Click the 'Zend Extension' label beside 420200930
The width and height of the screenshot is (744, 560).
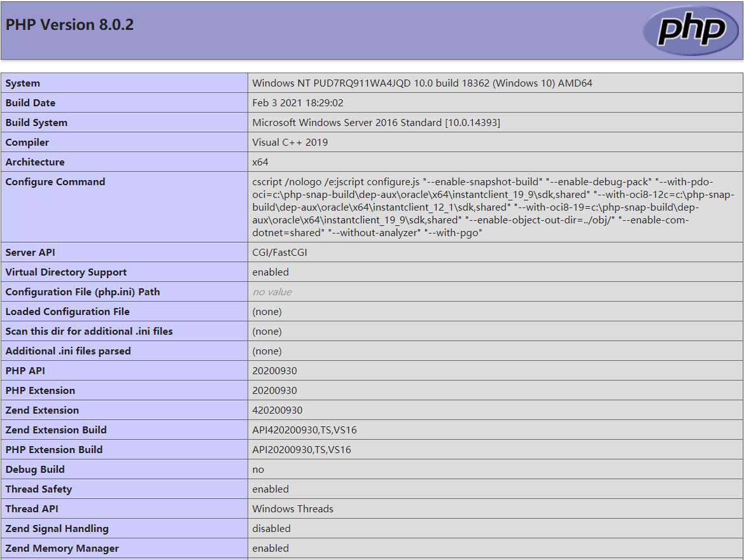pyautogui.click(x=42, y=410)
